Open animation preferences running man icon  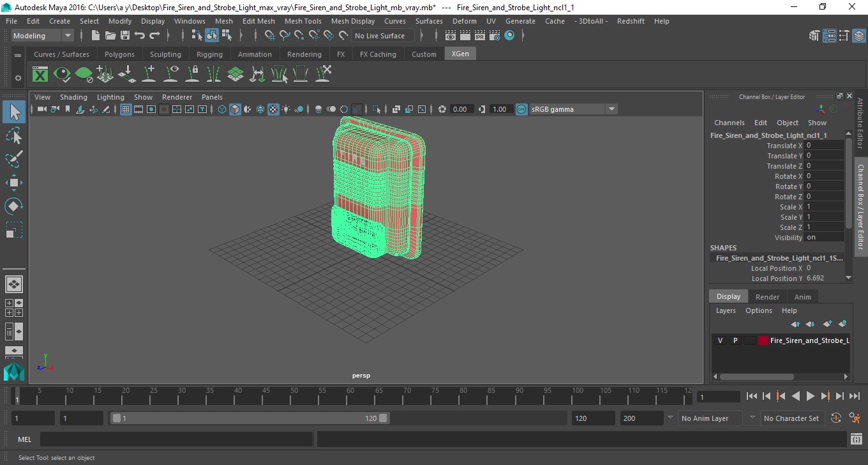click(855, 418)
